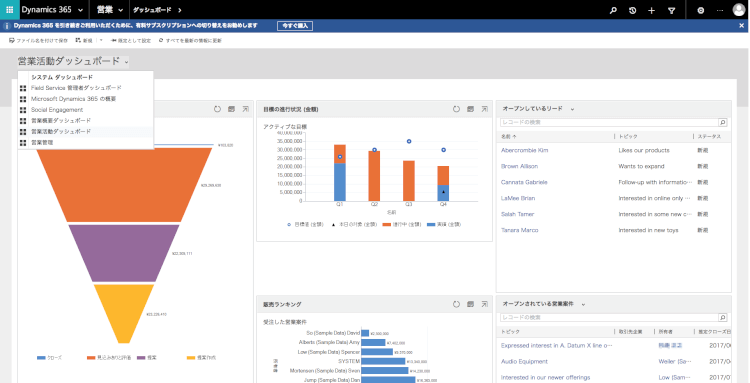Expand the オープンしているリード view selector

coord(572,109)
